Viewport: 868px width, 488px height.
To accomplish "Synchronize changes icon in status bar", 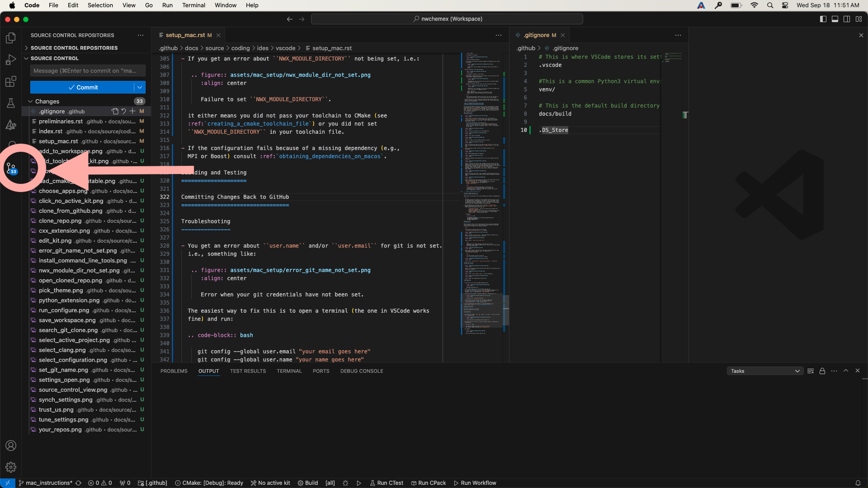I will [79, 483].
